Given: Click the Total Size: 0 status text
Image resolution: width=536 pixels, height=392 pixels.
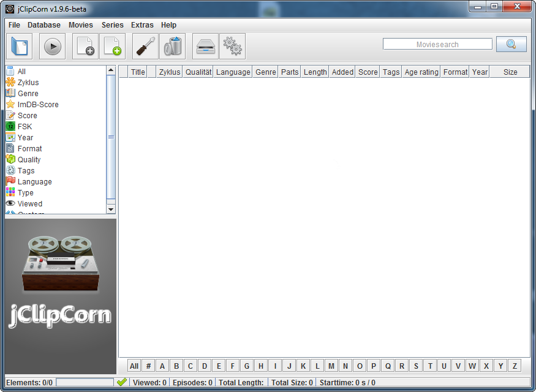Looking at the screenshot, I should pos(292,382).
